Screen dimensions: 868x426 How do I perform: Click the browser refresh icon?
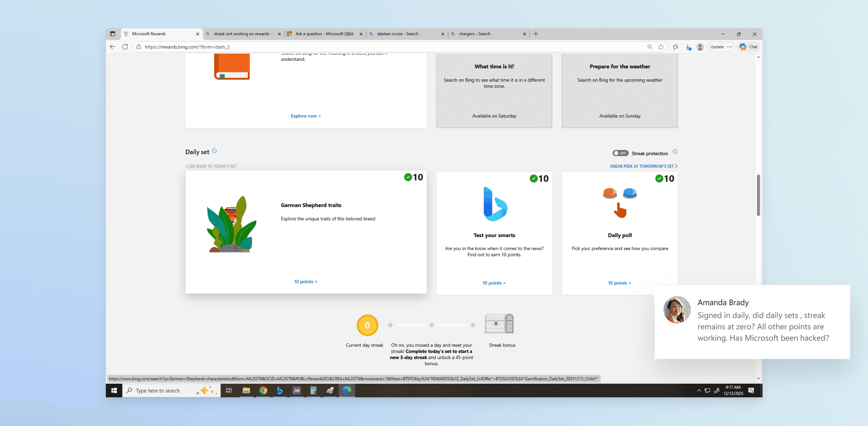(x=125, y=47)
